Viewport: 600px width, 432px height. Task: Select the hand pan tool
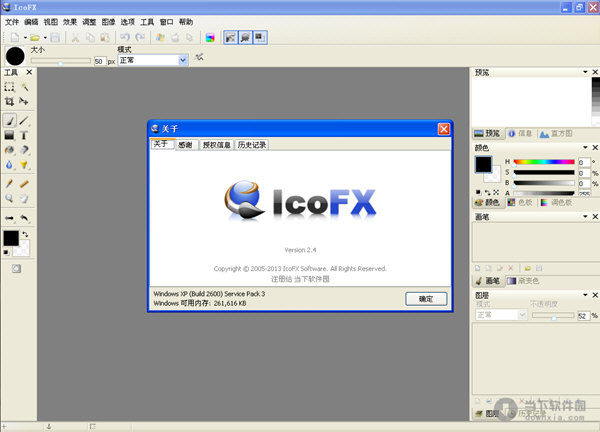click(24, 198)
